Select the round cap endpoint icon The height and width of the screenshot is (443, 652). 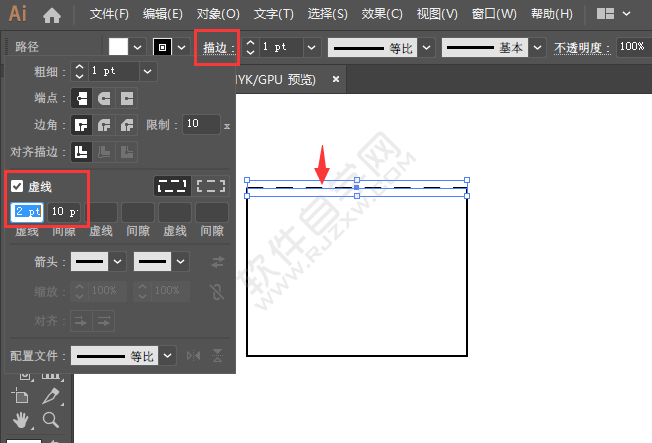click(104, 99)
